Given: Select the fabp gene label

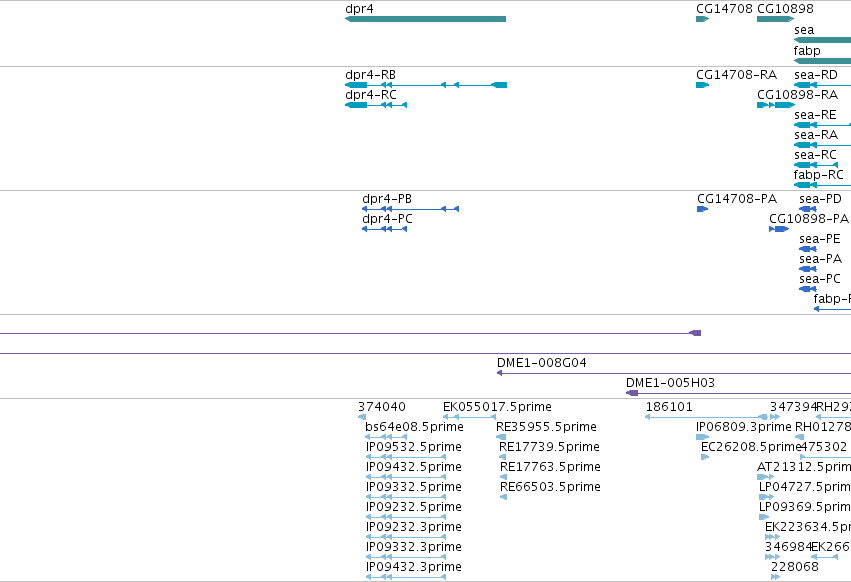Looking at the screenshot, I should 807,50.
